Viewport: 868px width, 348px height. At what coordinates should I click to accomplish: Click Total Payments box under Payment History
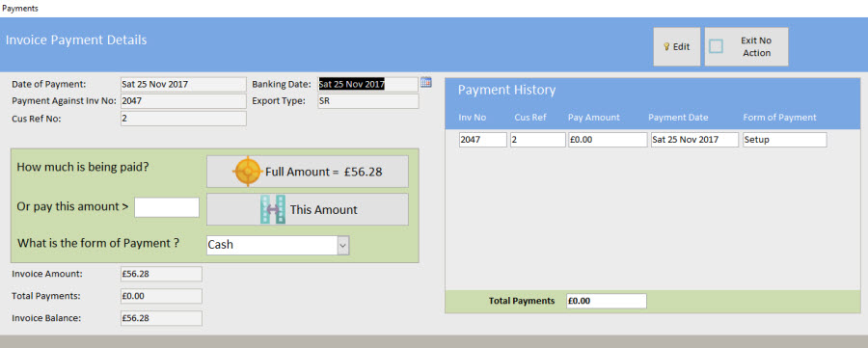[x=607, y=301]
